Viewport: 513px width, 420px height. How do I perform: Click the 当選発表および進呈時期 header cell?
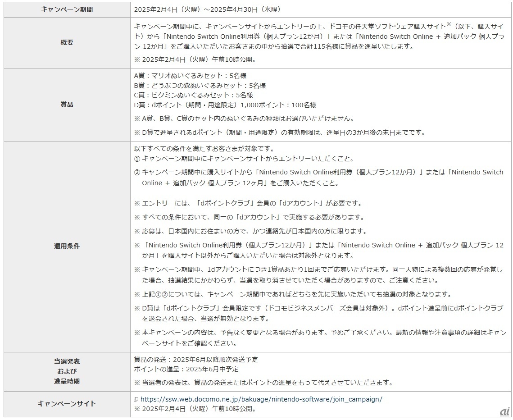pyautogui.click(x=67, y=371)
